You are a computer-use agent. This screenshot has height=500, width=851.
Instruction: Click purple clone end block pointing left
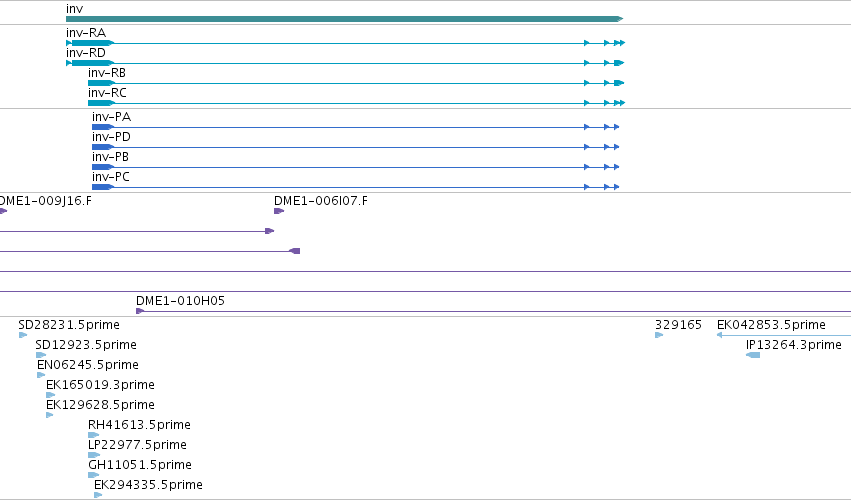(x=295, y=251)
